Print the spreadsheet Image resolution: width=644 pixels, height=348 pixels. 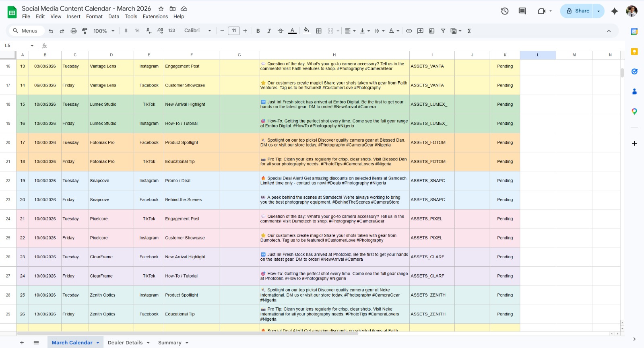click(73, 31)
